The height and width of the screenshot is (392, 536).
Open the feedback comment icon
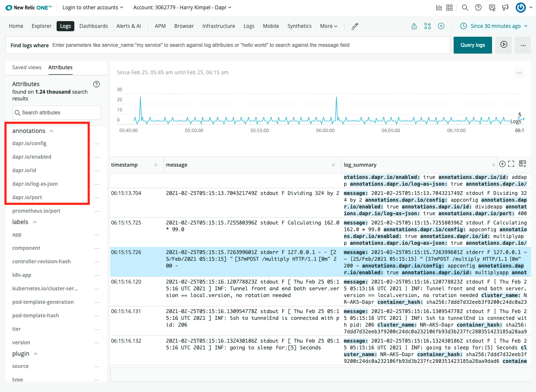[492, 7]
